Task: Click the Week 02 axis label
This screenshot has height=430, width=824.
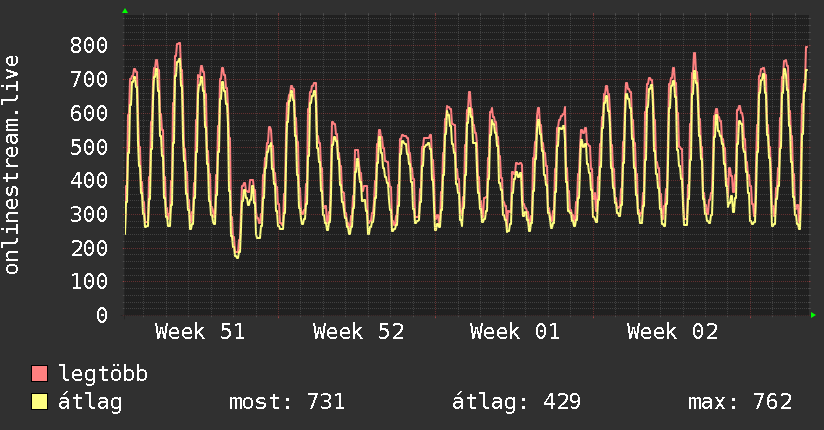Action: click(672, 332)
